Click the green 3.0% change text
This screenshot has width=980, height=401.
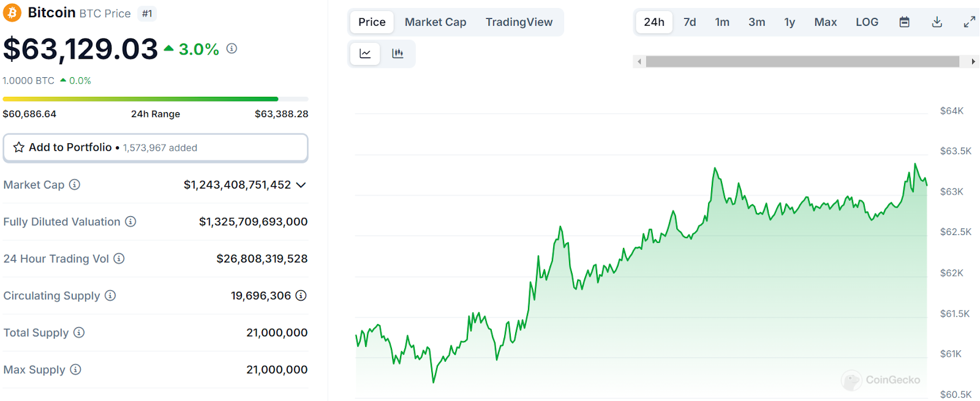198,50
